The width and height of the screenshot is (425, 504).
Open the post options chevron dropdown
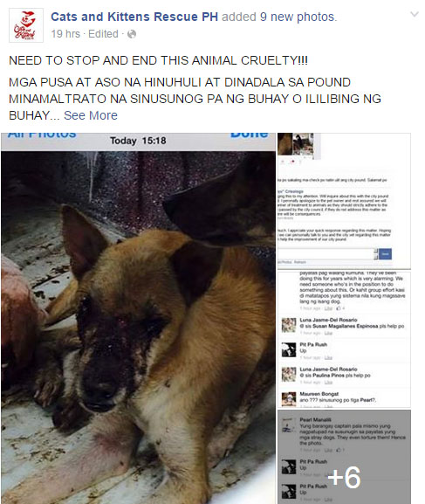[x=415, y=15]
